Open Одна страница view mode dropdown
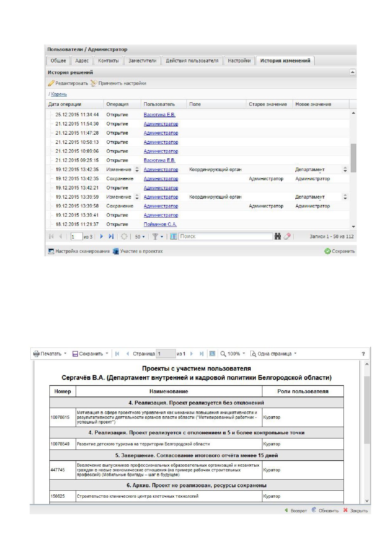392x555 pixels. click(x=273, y=354)
